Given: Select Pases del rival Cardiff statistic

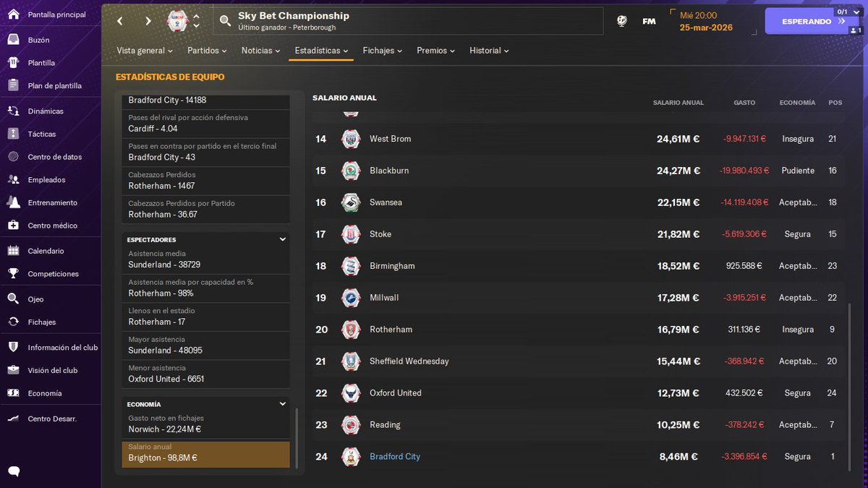Looking at the screenshot, I should tap(206, 124).
